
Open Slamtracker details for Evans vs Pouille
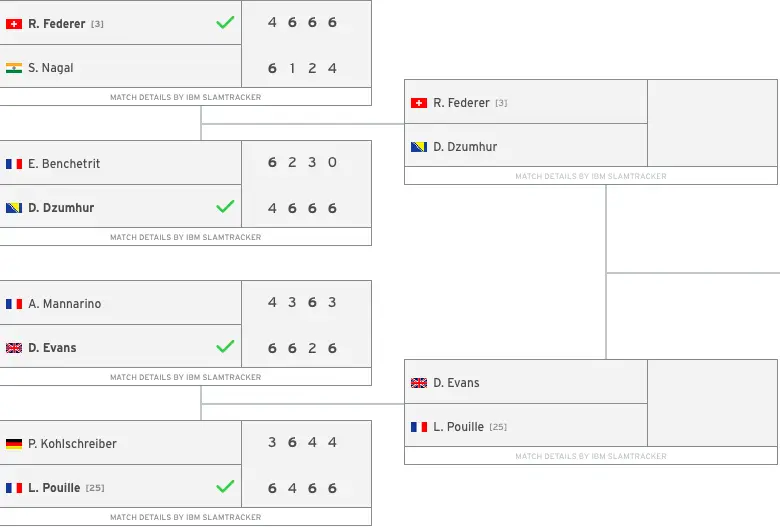[591, 456]
